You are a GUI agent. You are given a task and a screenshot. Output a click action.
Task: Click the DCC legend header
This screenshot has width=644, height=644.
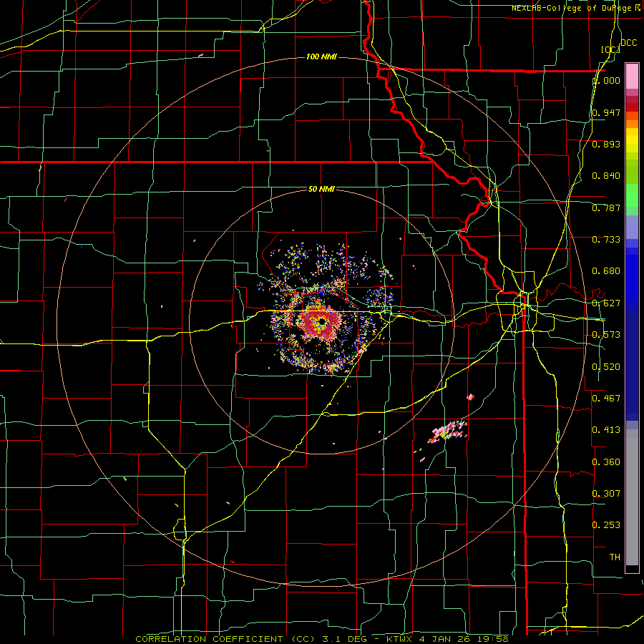pyautogui.click(x=628, y=43)
